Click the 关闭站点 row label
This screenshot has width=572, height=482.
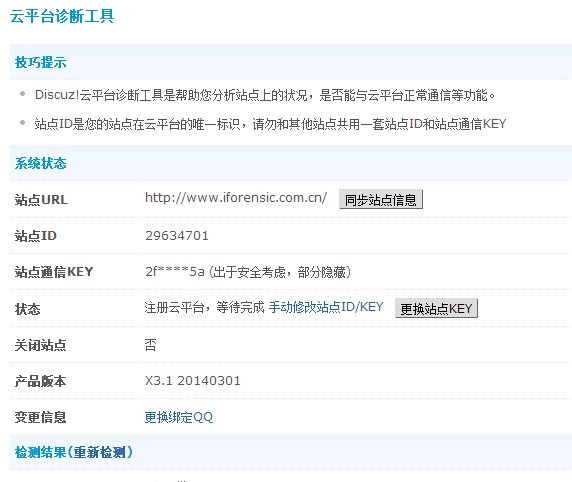coord(40,345)
